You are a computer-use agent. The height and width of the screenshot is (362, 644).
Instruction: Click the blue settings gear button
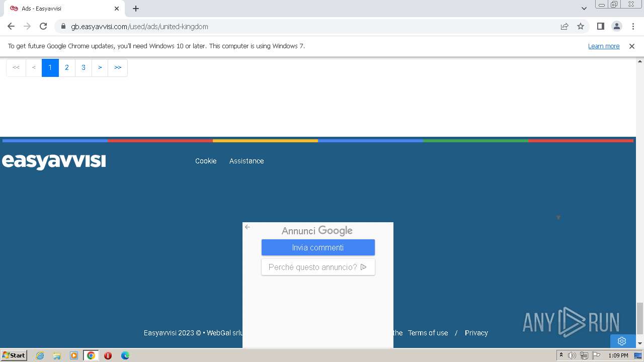622,341
